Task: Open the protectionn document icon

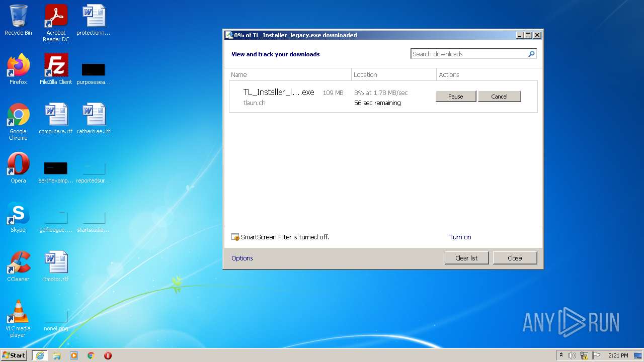Action: 94,20
